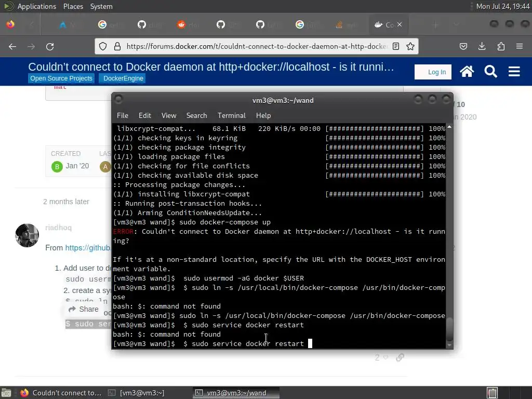532x399 pixels.
Task: Open the terminal Edit menu
Action: pos(144,115)
